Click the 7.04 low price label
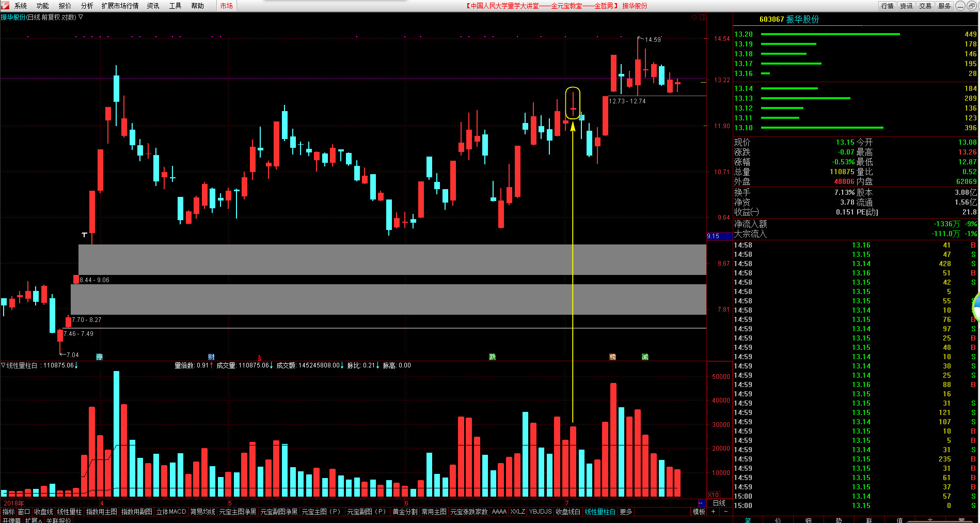The image size is (980, 523). coord(73,355)
